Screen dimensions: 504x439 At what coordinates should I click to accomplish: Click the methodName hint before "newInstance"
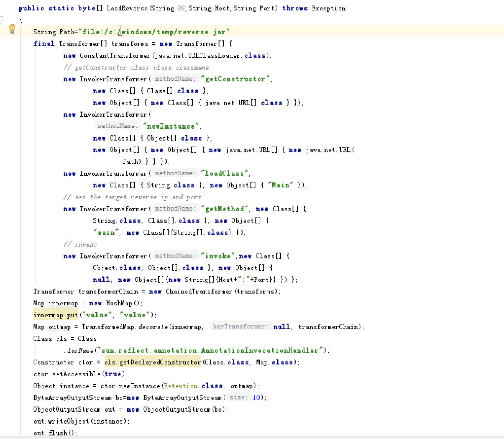pos(117,126)
